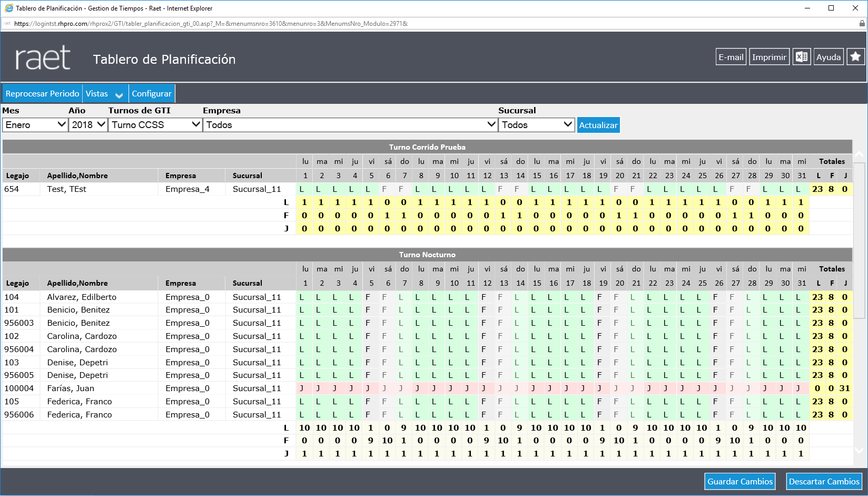Open the Mes dropdown showing Enero
The image size is (868, 496).
(x=35, y=125)
